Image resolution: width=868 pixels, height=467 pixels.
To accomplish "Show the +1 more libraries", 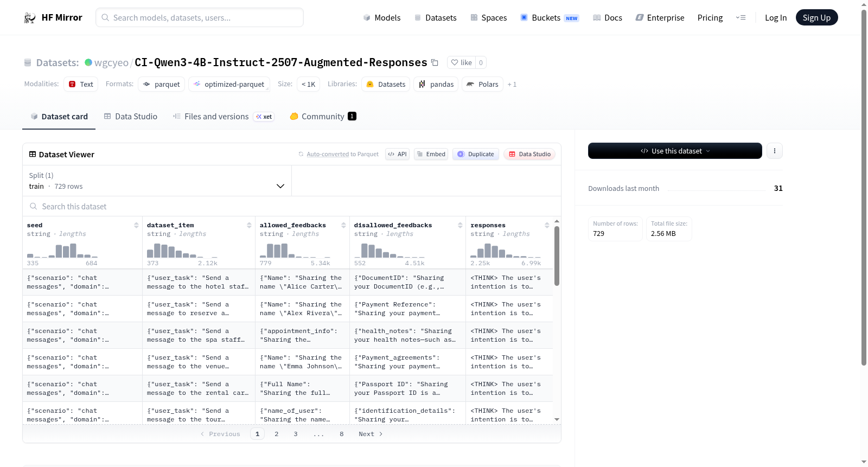I will [x=512, y=84].
